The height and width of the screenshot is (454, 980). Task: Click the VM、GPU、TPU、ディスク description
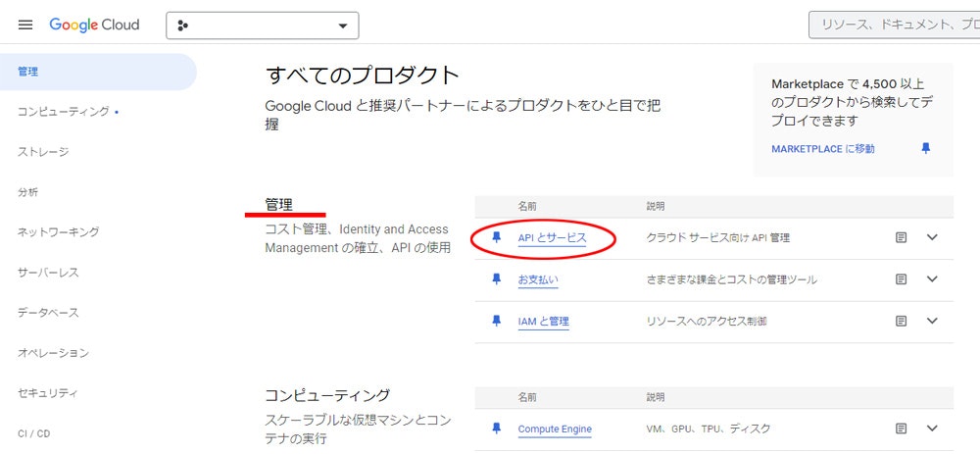click(709, 429)
